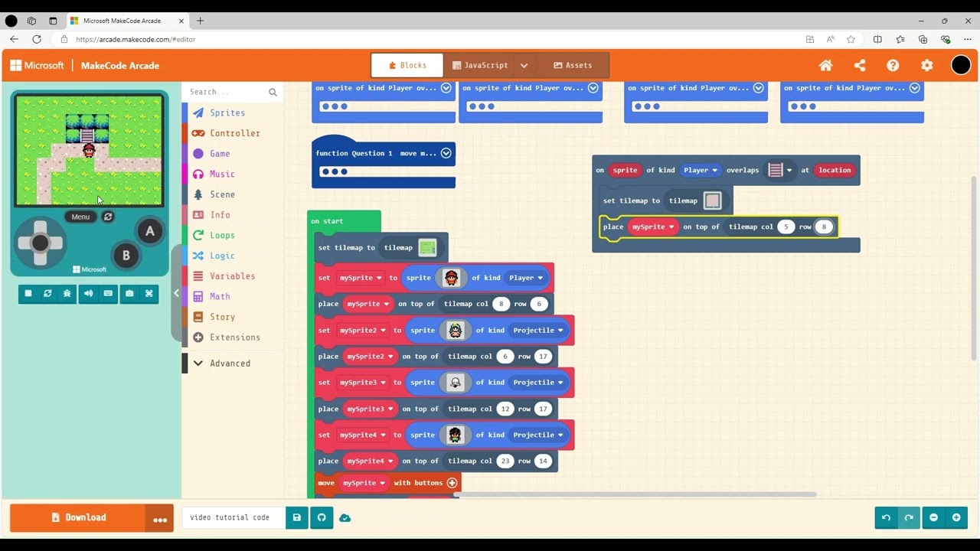
Task: Click the Download button
Action: tap(77, 518)
